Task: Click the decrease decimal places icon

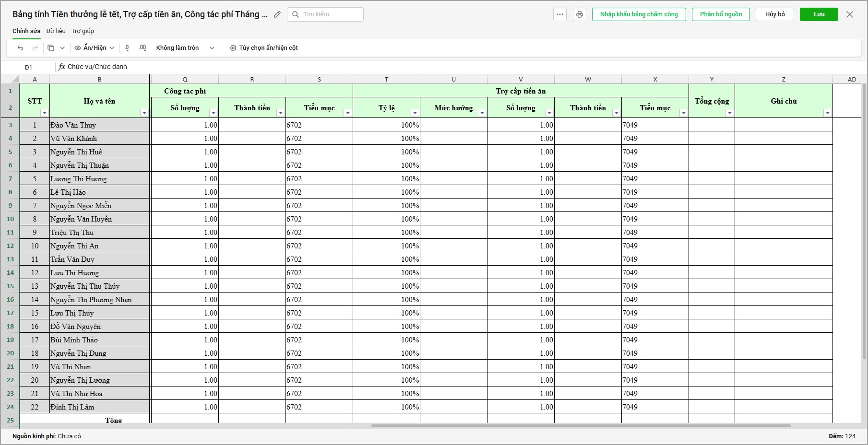Action: click(127, 48)
